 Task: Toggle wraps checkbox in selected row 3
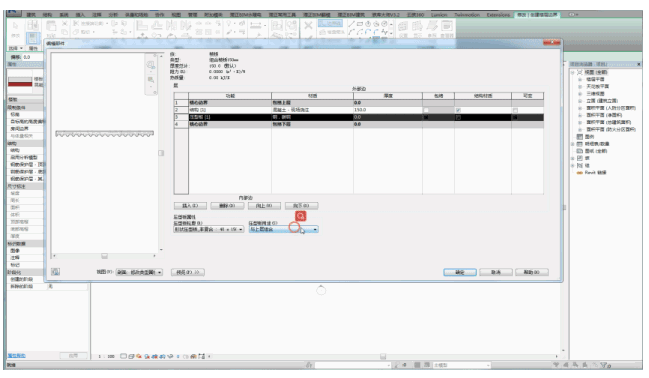point(426,117)
